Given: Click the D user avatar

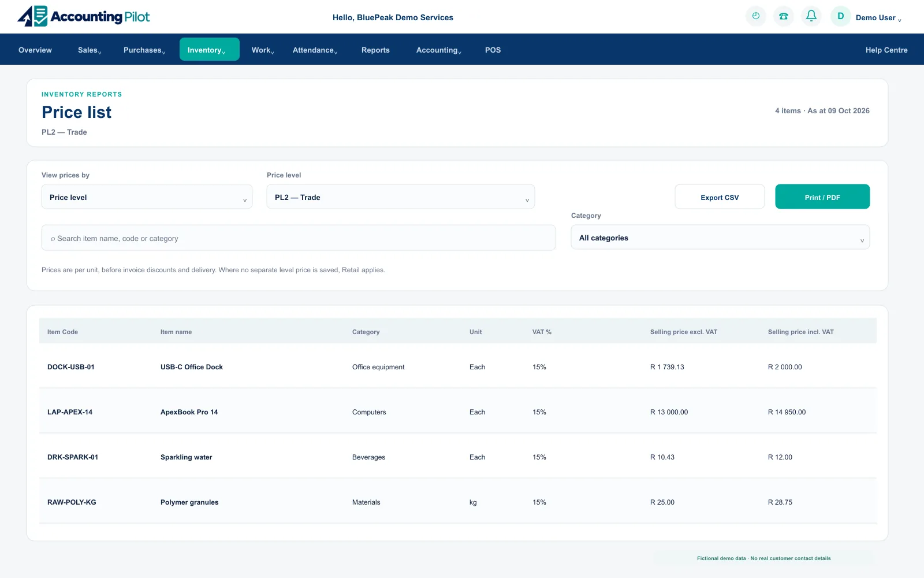Looking at the screenshot, I should (840, 16).
